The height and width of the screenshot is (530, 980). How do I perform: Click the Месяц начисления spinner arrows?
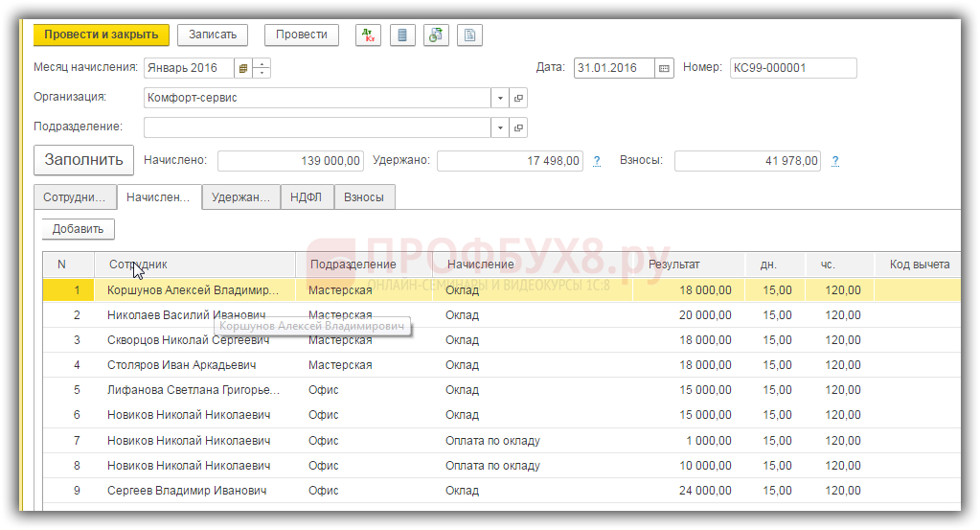[x=262, y=68]
